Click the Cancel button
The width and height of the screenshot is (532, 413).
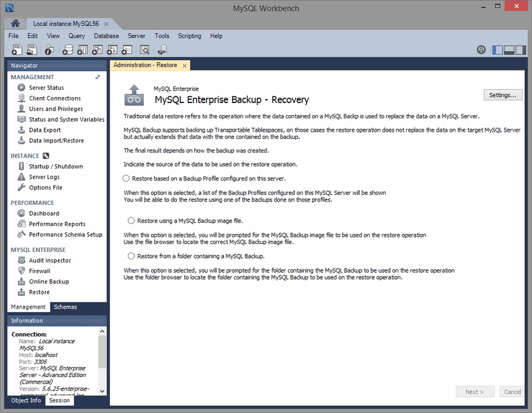[x=512, y=392]
